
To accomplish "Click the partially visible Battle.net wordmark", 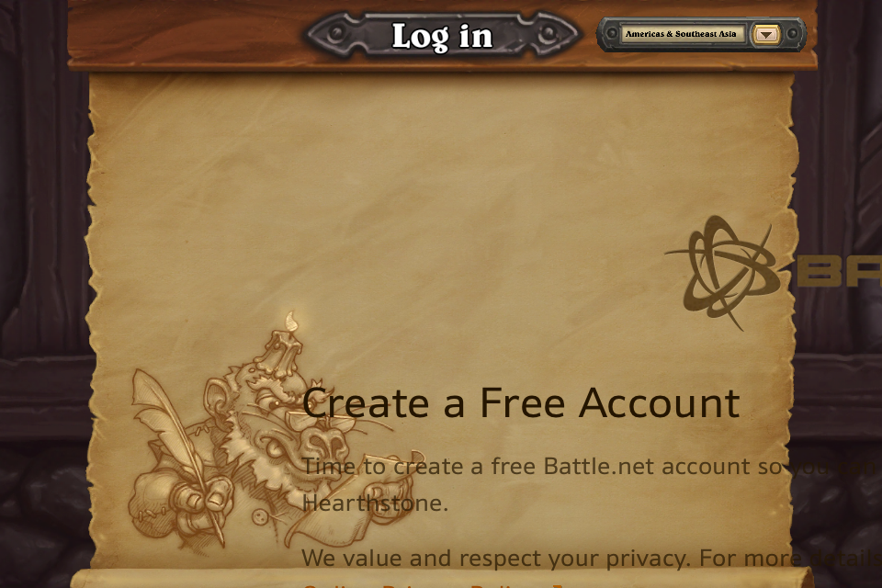I will click(x=838, y=271).
